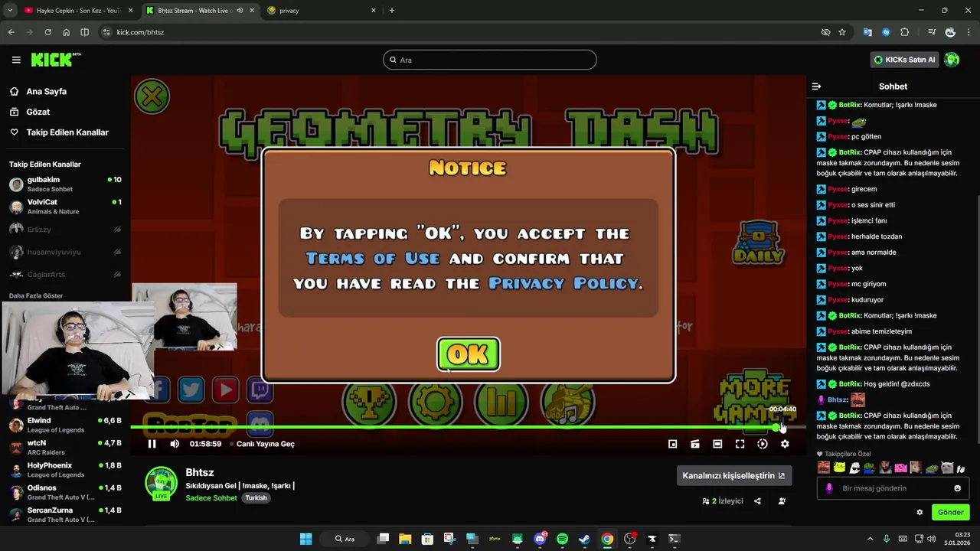Click KICKs Satın Al button
The image size is (980, 551).
[x=905, y=60]
